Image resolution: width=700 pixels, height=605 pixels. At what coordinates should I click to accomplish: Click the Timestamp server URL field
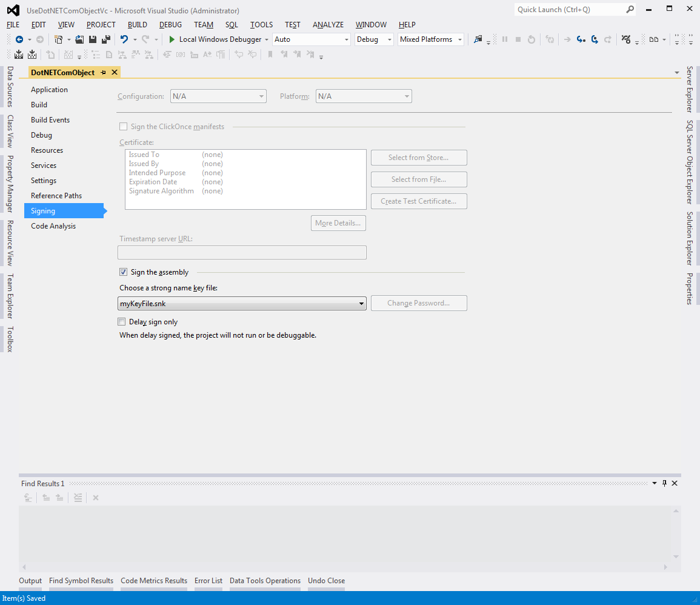242,253
